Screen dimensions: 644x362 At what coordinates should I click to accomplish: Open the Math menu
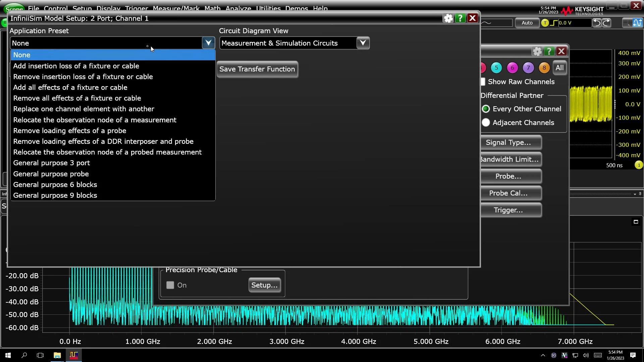(x=213, y=8)
